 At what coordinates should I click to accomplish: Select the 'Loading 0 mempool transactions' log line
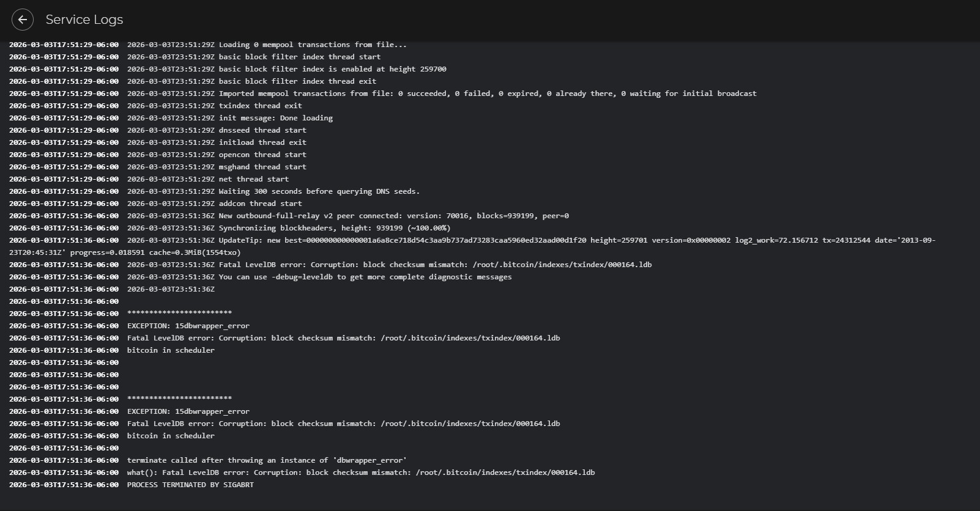point(313,45)
